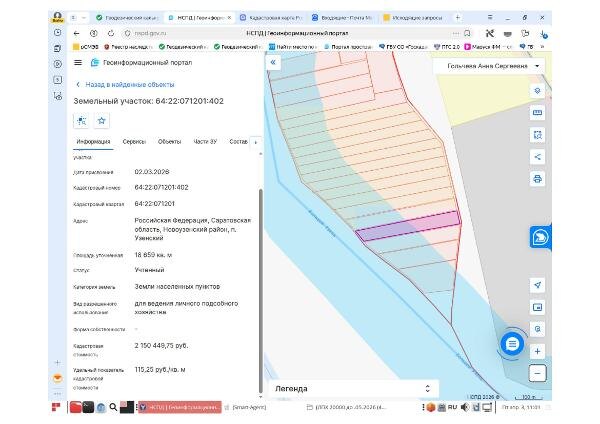Select land category Земли населенных пунктов
The width and height of the screenshot is (600, 424).
(177, 287)
